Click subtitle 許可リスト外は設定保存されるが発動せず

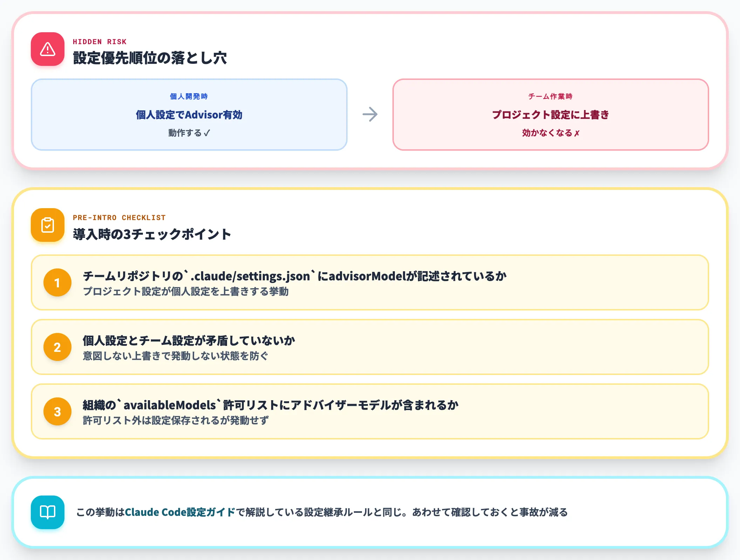point(176,421)
